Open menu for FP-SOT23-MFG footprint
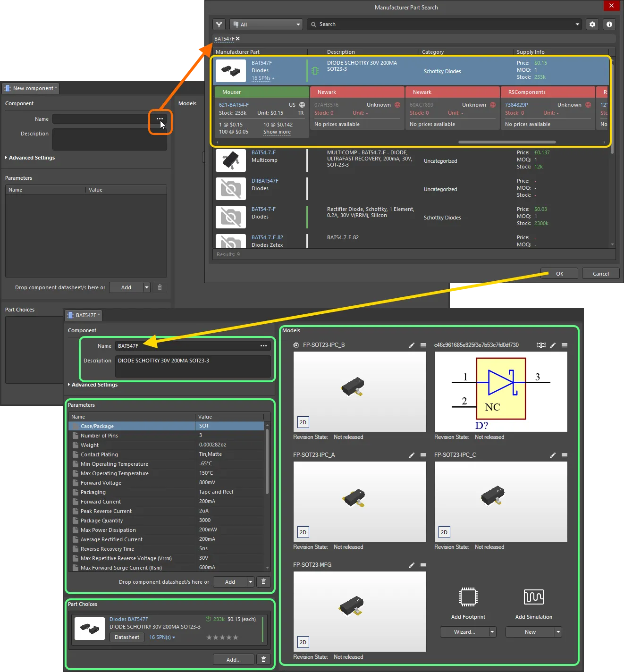The image size is (624, 672). click(423, 565)
